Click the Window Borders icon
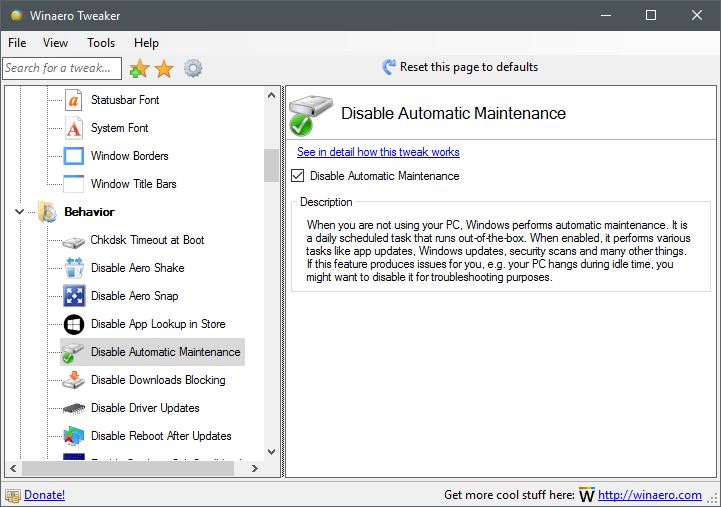Screen dimensions: 721x507 click(74, 156)
